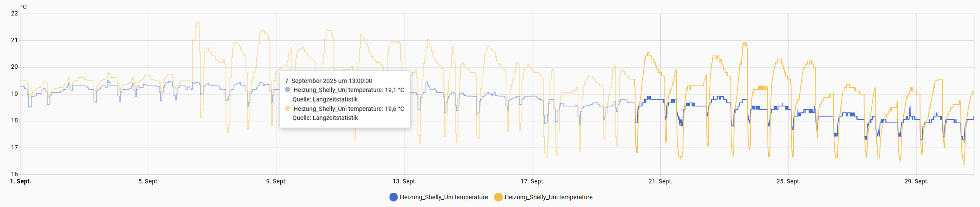This screenshot has height=207, width=980.
Task: Click the '25. Sept.' x-axis label
Action: tap(788, 181)
